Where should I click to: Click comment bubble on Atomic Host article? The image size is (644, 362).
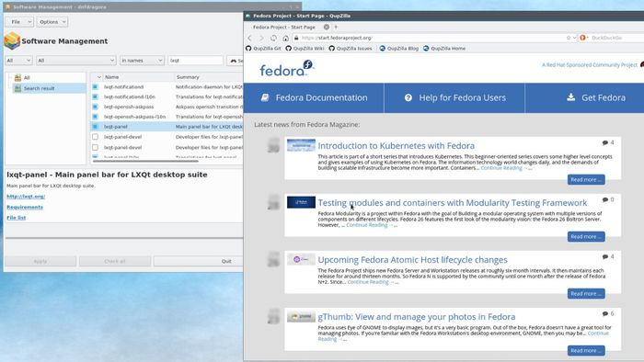[605, 256]
